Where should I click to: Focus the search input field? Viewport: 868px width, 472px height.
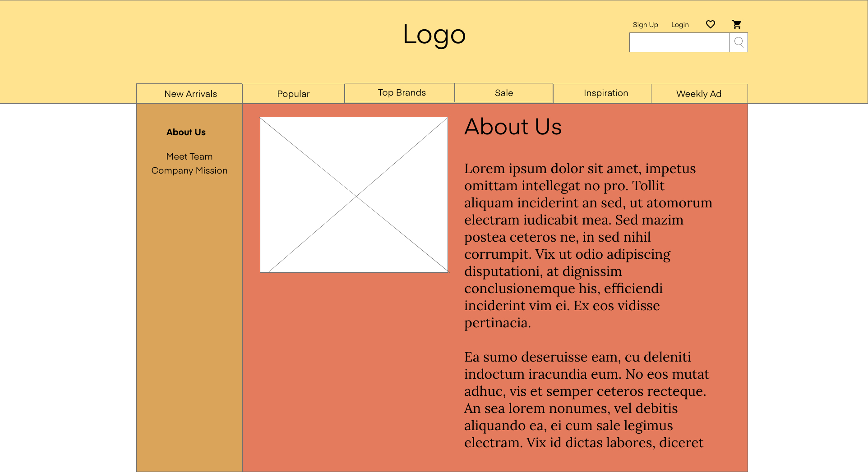click(679, 42)
